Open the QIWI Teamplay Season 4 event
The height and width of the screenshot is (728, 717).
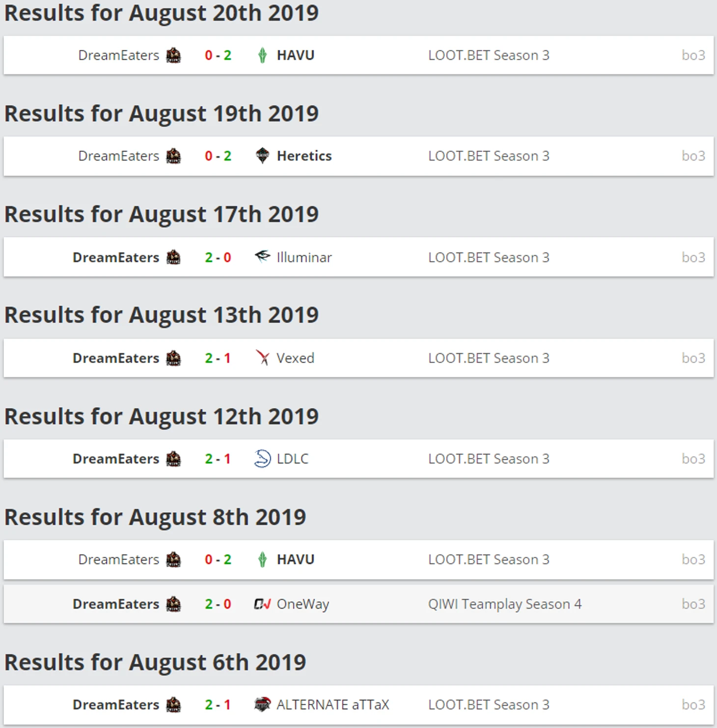pyautogui.click(x=504, y=604)
